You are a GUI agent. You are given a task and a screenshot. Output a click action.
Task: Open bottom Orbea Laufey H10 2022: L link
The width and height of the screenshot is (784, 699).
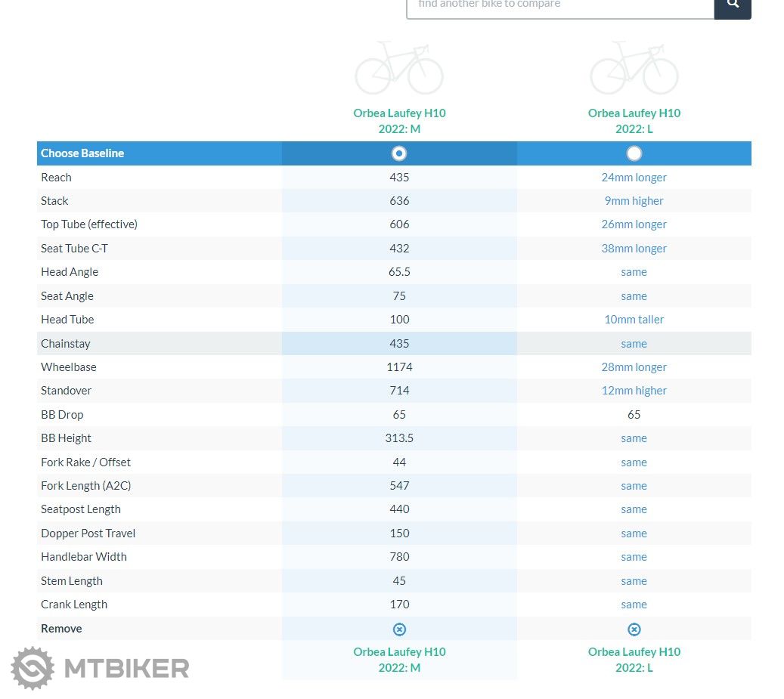coord(634,660)
